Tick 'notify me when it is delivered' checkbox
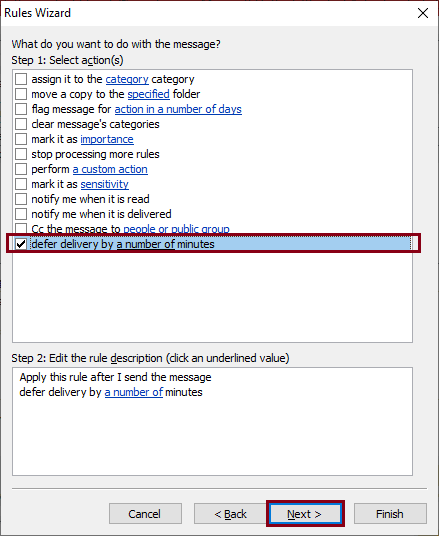 click(21, 214)
